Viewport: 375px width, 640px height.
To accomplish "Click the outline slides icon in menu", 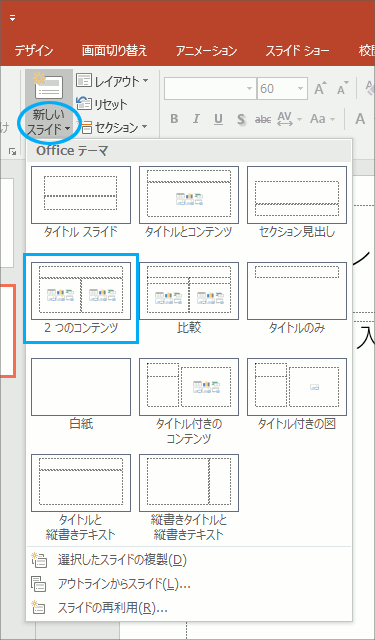I will pyautogui.click(x=39, y=584).
